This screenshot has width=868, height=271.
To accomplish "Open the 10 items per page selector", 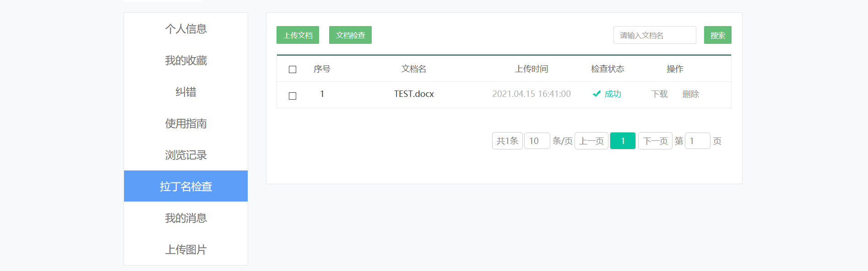I will click(x=537, y=141).
